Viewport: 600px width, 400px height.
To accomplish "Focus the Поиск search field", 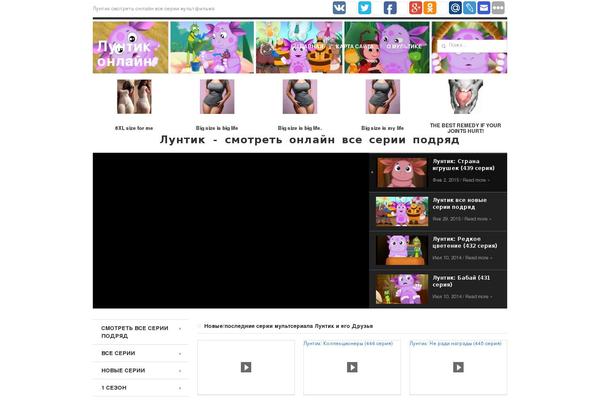I will click(x=472, y=46).
